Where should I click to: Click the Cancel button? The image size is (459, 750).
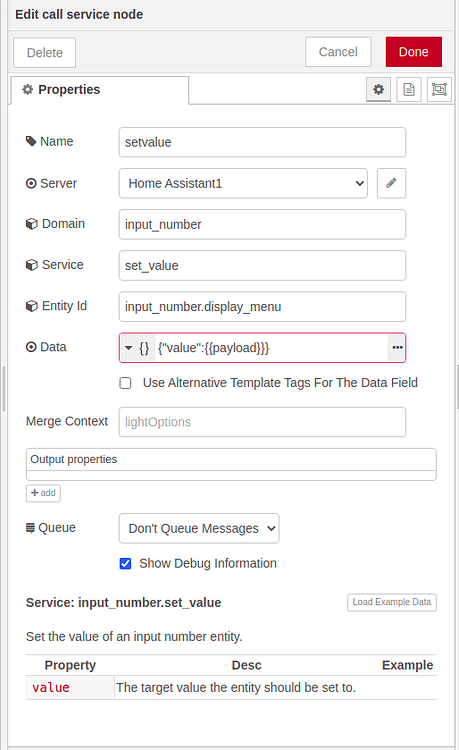coord(338,52)
